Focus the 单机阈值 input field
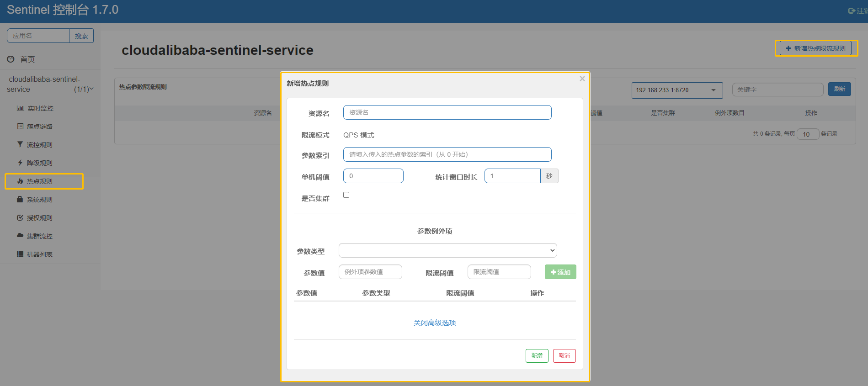Screen dimensions: 868x386 coord(373,176)
